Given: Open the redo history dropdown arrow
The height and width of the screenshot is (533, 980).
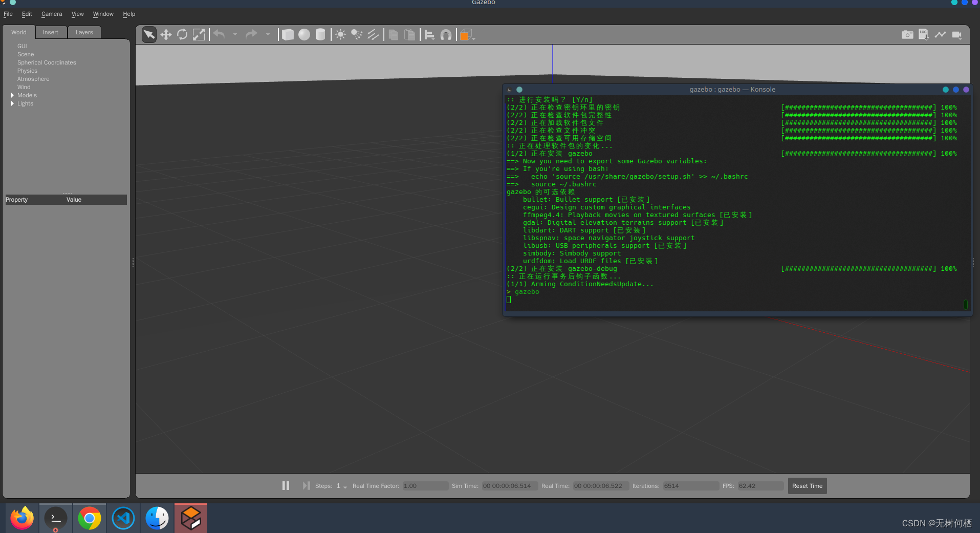Looking at the screenshot, I should [x=267, y=34].
